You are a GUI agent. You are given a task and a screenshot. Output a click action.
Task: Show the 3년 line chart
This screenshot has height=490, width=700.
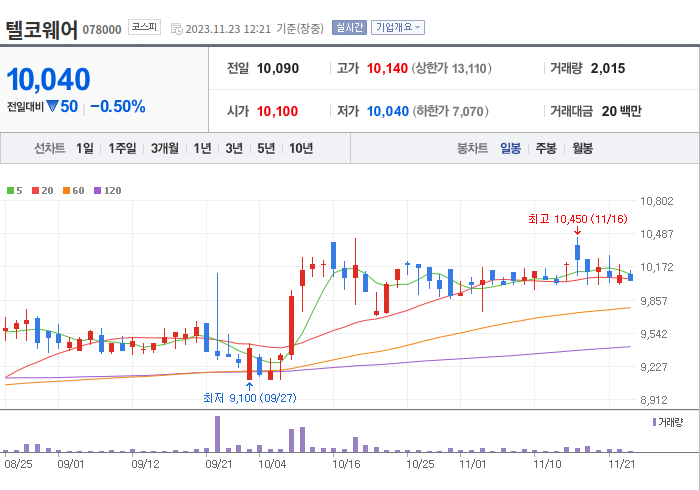tap(234, 148)
